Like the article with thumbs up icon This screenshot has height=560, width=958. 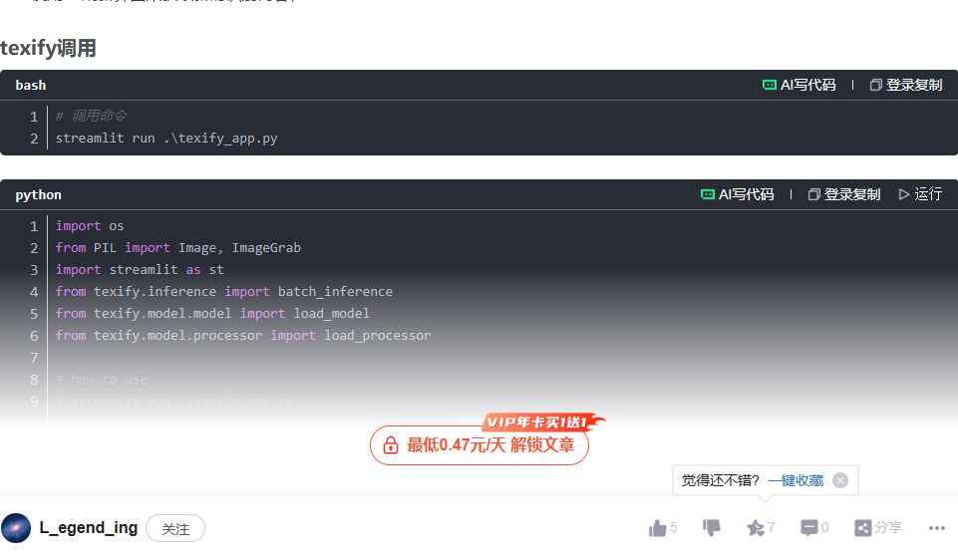657,528
